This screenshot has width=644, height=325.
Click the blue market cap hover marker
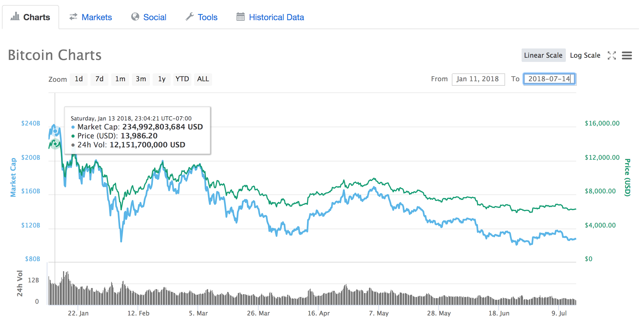55,131
